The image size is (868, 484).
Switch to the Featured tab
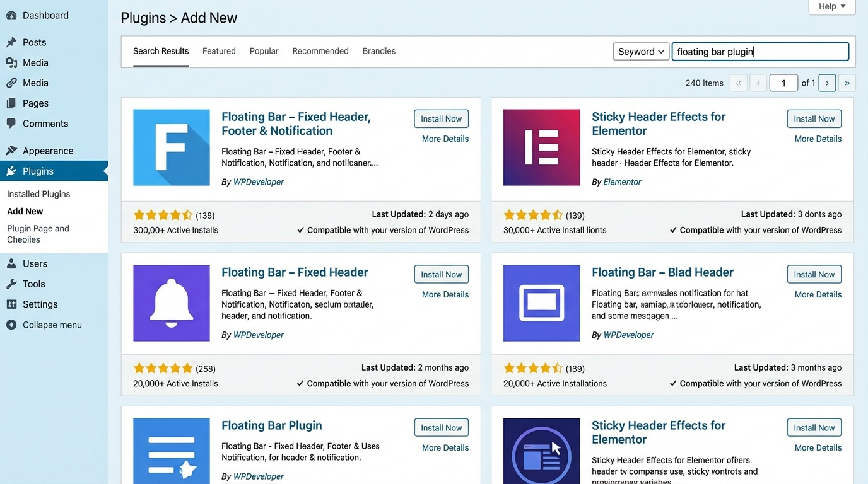click(219, 51)
